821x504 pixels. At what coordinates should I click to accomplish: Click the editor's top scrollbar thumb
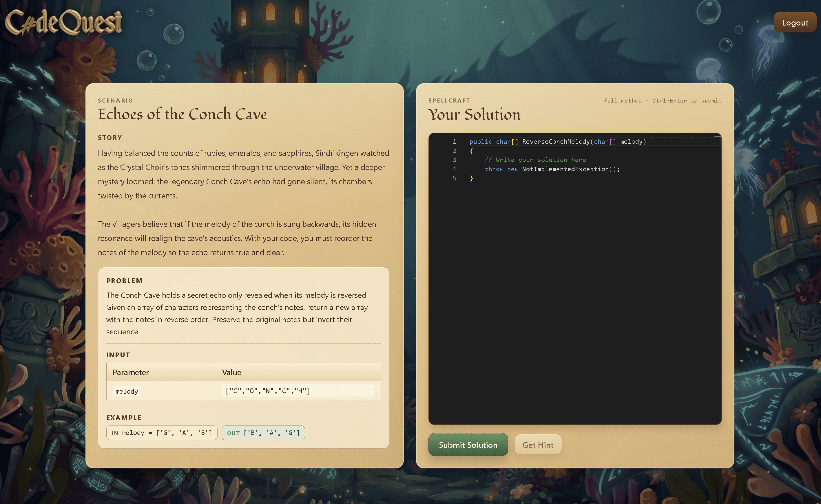pos(716,137)
